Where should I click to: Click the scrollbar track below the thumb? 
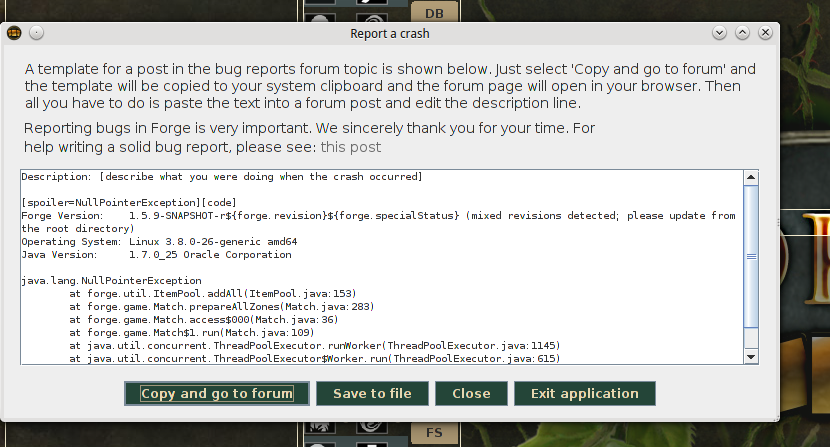(751, 340)
